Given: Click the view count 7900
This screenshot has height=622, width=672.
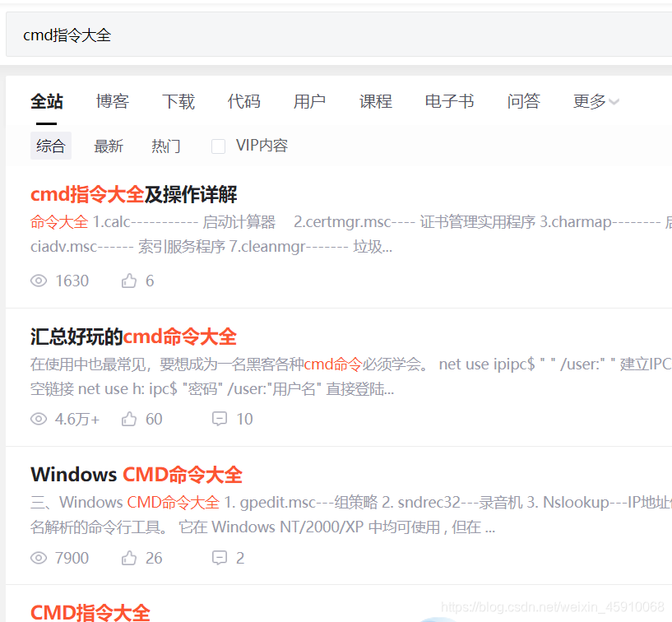Looking at the screenshot, I should click(72, 558).
